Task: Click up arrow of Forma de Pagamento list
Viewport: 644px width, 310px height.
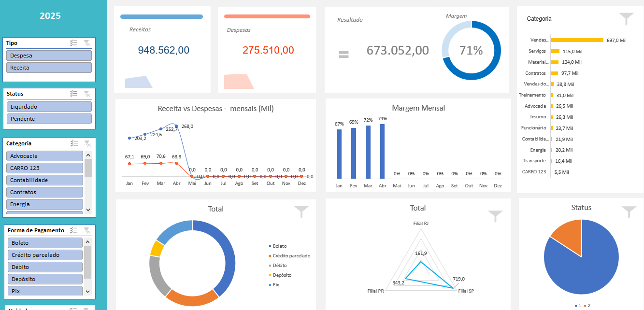Action: [87, 242]
